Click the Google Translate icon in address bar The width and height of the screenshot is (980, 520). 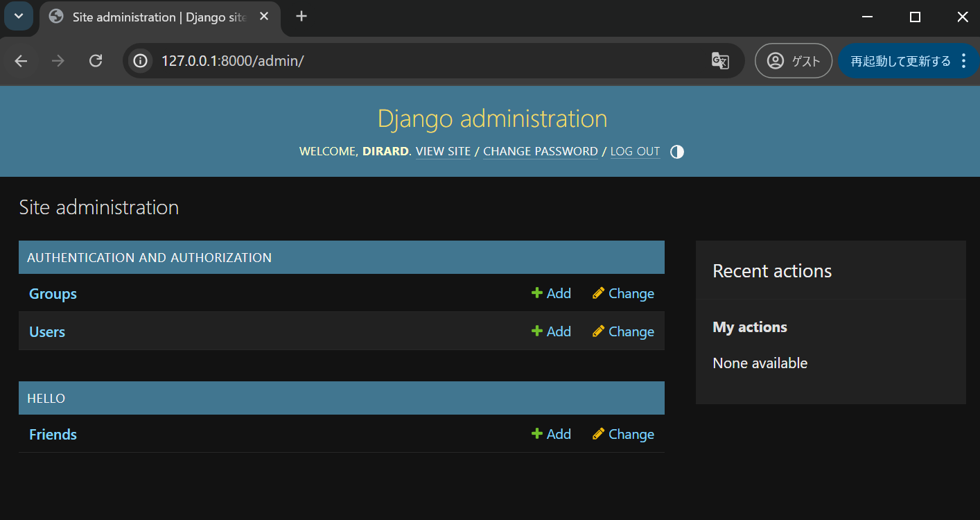[x=720, y=61]
